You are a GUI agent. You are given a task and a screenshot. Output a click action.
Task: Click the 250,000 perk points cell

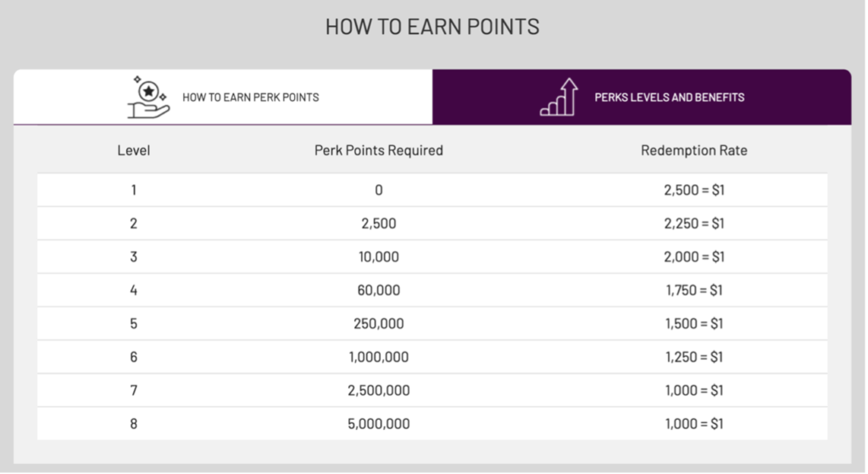tap(379, 323)
